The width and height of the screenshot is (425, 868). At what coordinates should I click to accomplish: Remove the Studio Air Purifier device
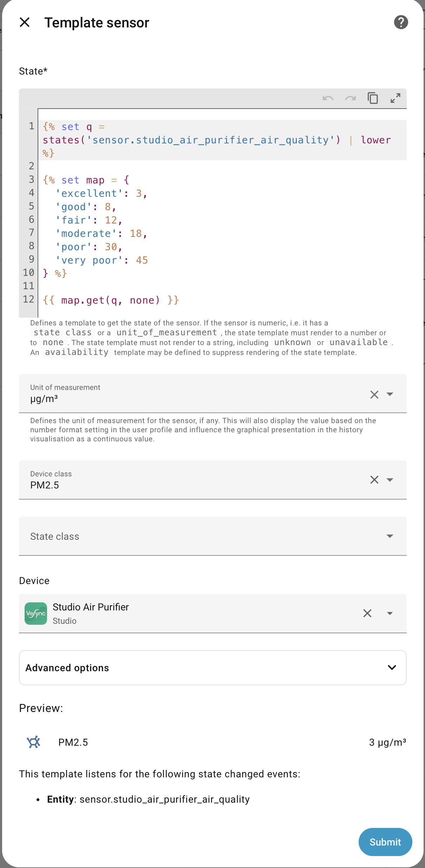coord(367,614)
